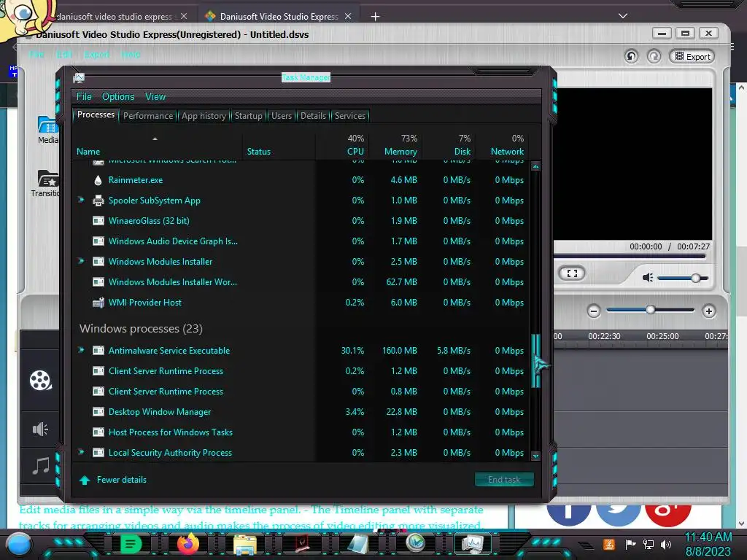The width and height of the screenshot is (747, 560).
Task: Collapse Task Manager with Fewer details
Action: (x=113, y=480)
